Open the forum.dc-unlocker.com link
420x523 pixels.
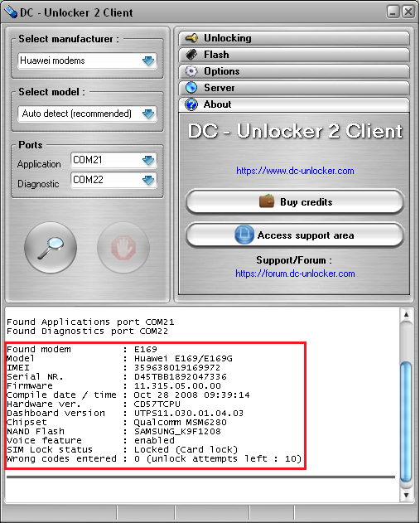[295, 274]
